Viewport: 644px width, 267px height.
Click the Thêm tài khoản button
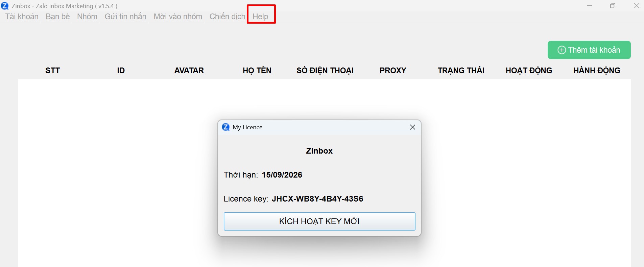pos(589,50)
